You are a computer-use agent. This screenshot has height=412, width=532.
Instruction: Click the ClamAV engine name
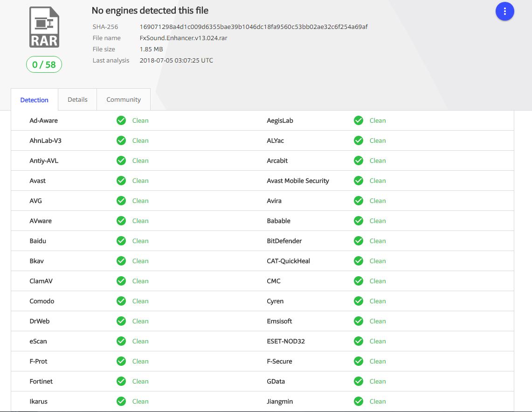coord(41,281)
